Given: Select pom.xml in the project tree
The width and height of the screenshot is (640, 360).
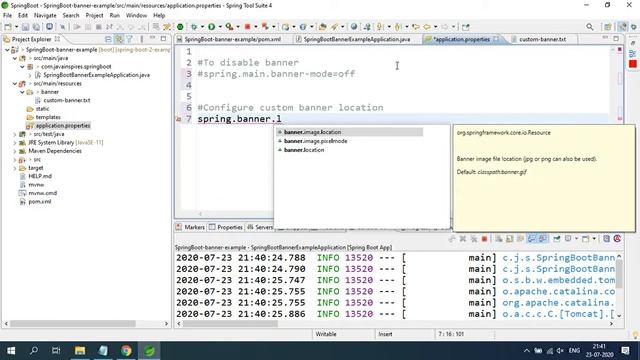Looking at the screenshot, I should (x=40, y=202).
